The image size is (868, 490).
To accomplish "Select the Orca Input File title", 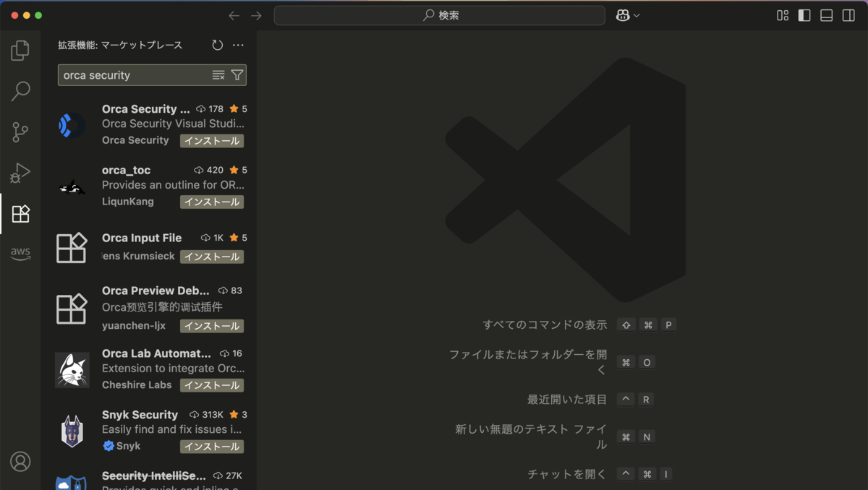I will click(142, 238).
